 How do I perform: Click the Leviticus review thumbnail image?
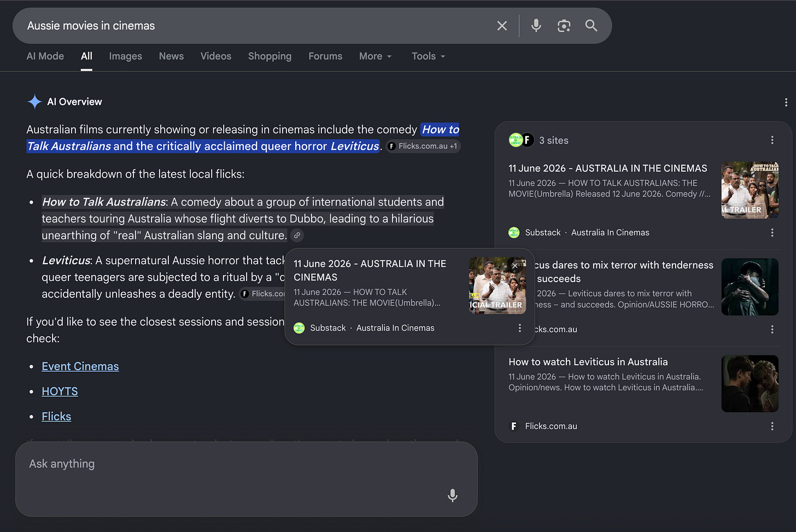(750, 287)
